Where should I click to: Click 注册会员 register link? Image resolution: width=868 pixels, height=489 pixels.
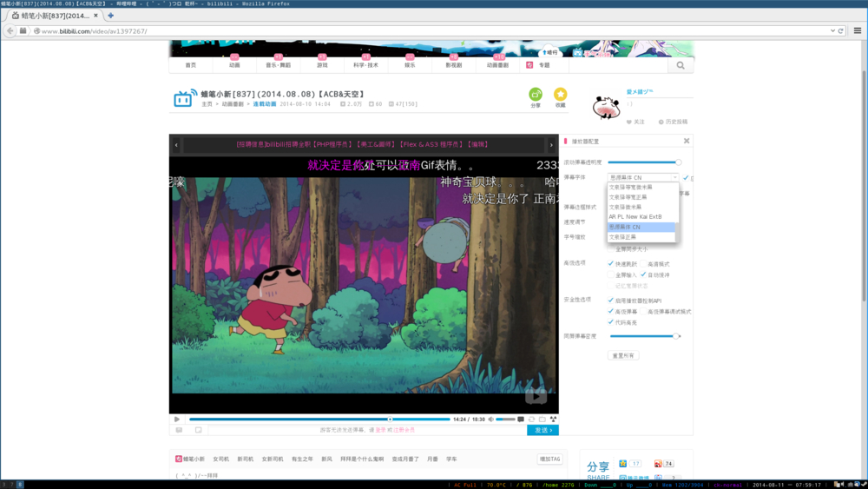(404, 430)
